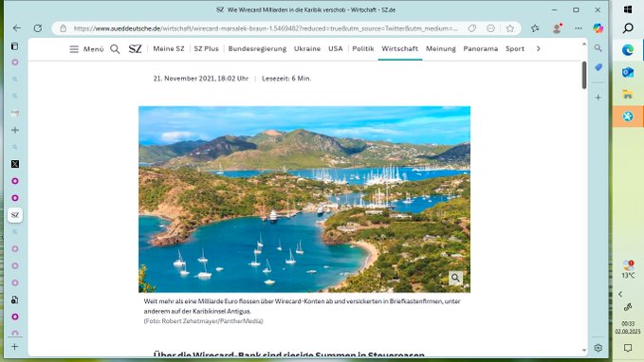The image size is (644, 362).
Task: Open Microsoft Edge in the taskbar
Action: 628,50
